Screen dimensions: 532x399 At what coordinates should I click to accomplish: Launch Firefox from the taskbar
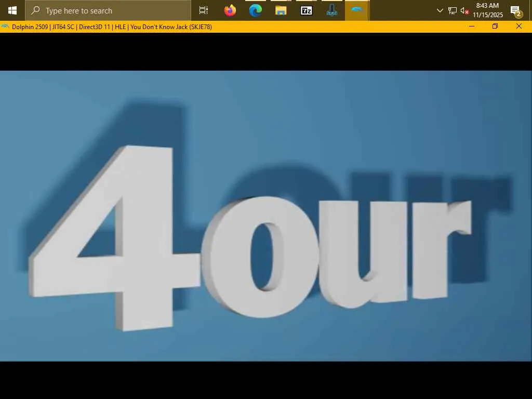pyautogui.click(x=230, y=10)
